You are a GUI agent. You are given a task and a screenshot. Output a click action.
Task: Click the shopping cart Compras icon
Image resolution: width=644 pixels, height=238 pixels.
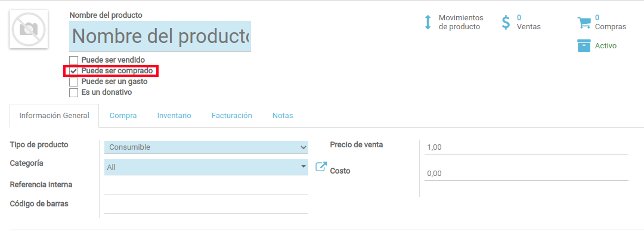pyautogui.click(x=584, y=22)
